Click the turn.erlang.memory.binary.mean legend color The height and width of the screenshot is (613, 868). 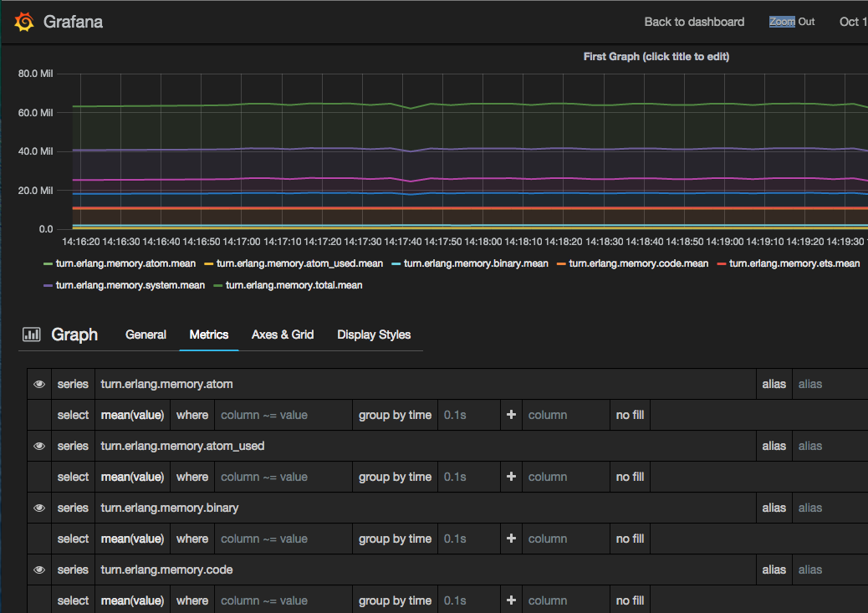(x=396, y=263)
